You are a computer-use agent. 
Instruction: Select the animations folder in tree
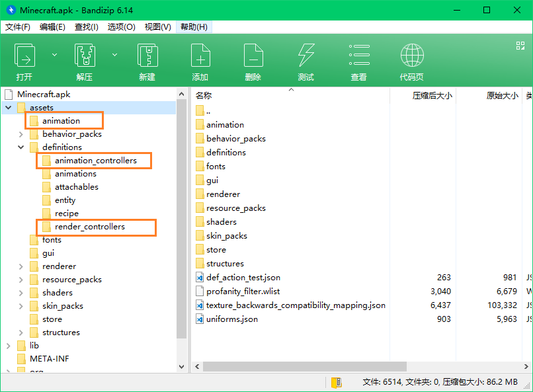pyautogui.click(x=75, y=174)
